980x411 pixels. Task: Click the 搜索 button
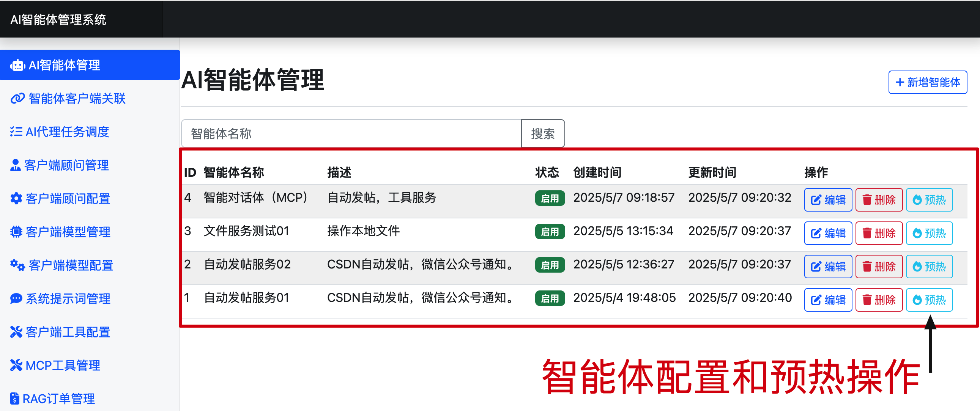point(543,133)
